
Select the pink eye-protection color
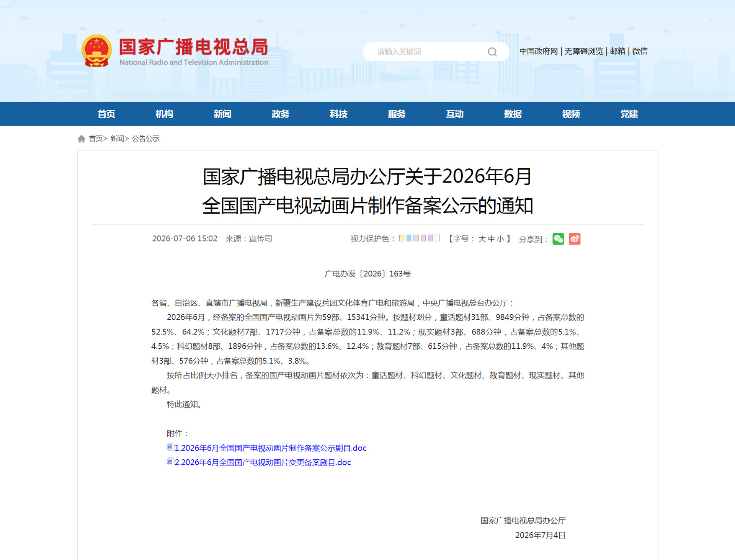(x=423, y=238)
